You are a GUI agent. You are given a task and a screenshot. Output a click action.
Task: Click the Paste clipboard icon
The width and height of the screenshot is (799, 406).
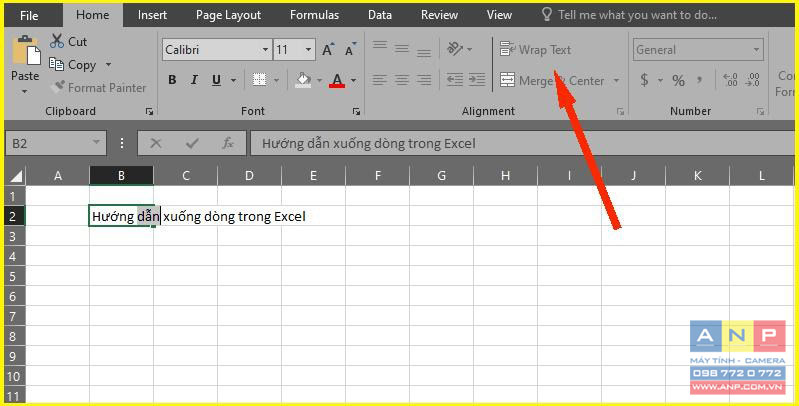(x=25, y=51)
